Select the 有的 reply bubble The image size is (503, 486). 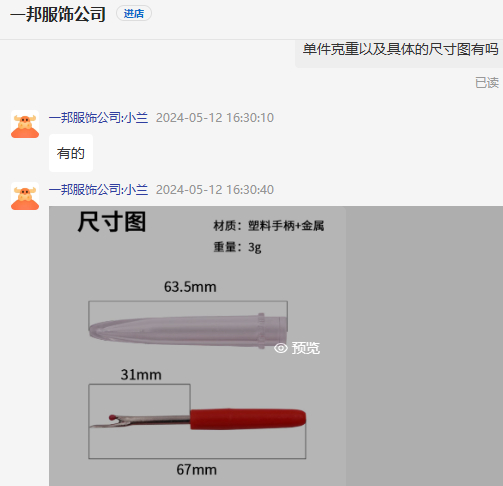pos(71,153)
